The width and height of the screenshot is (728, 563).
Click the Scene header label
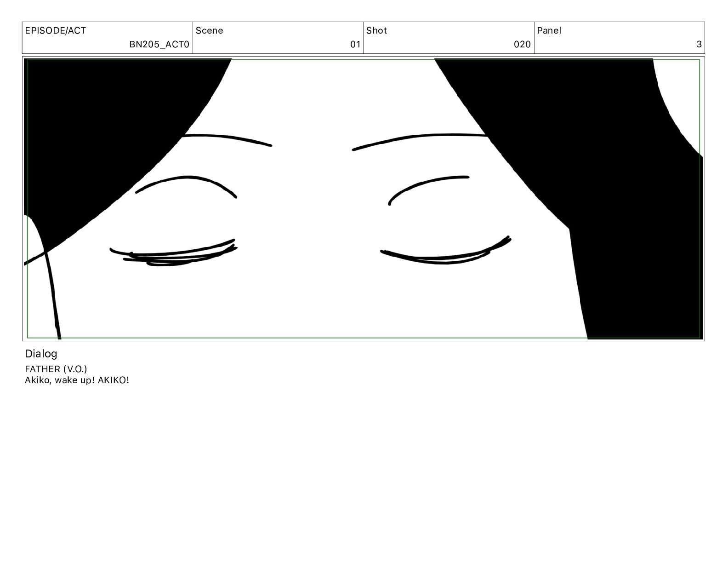pyautogui.click(x=209, y=31)
